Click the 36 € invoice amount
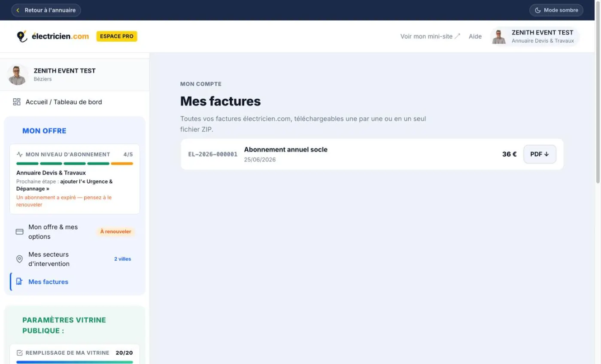The image size is (601, 364). coord(510,155)
